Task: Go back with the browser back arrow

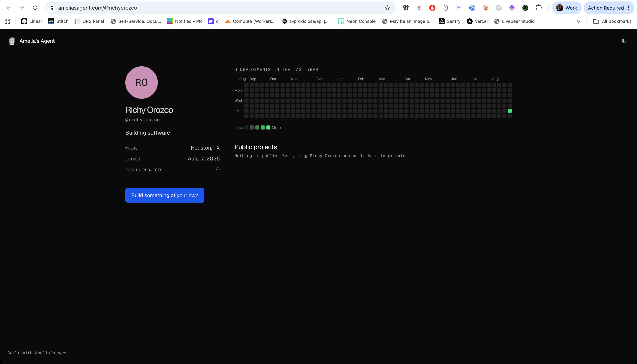Action: (x=8, y=8)
